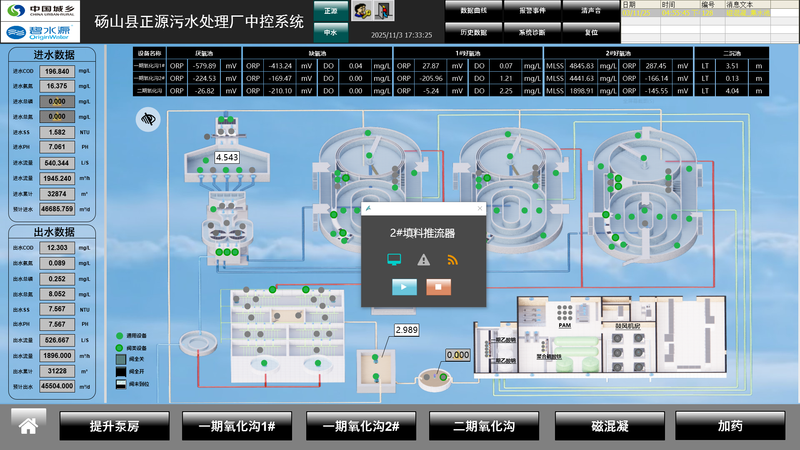
Task: Switch to the 二期氧化沟 tab
Action: (x=484, y=426)
